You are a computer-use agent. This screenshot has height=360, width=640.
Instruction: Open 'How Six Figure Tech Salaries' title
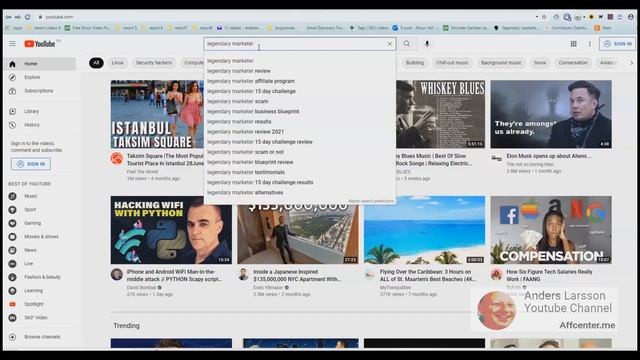(x=549, y=276)
